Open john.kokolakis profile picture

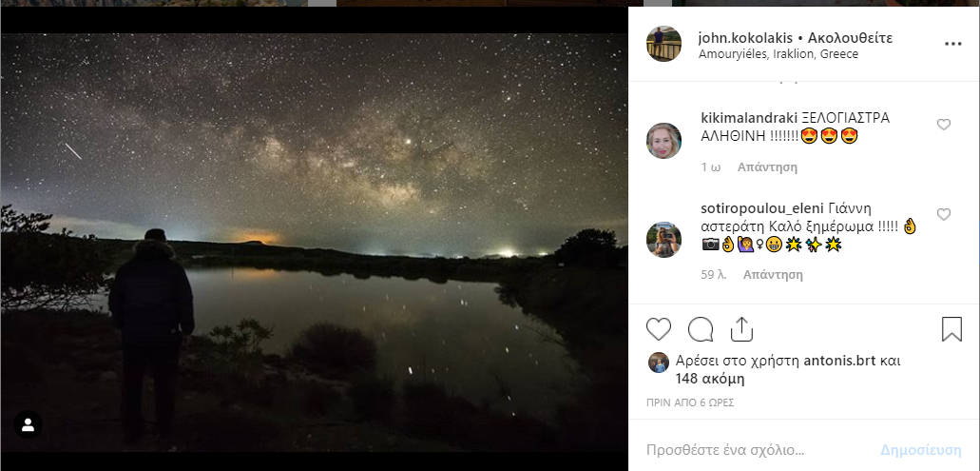[x=663, y=44]
